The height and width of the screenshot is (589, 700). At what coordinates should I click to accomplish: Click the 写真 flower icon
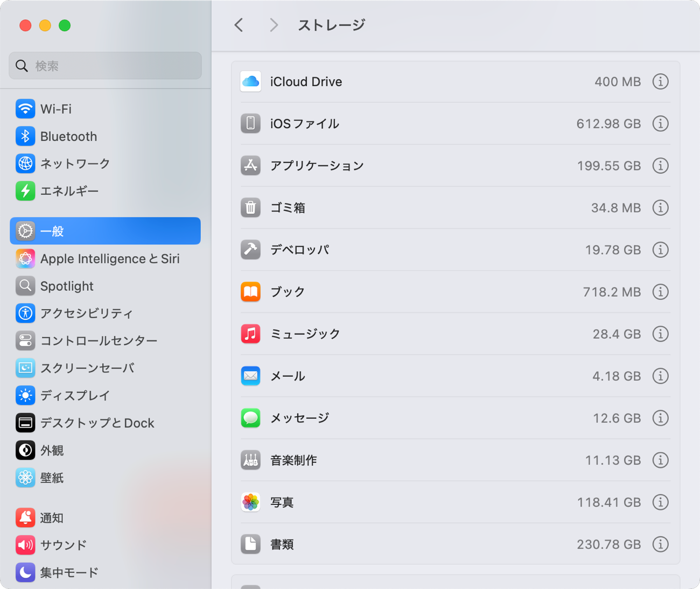tap(250, 502)
